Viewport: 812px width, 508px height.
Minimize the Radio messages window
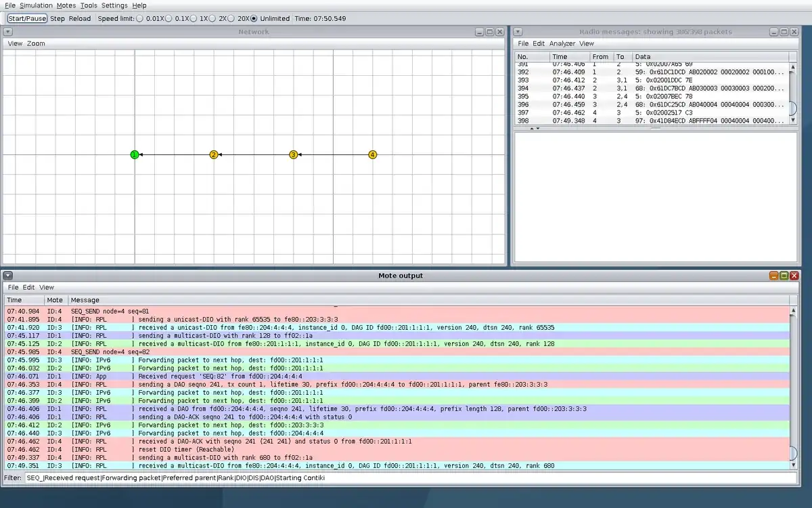point(775,32)
